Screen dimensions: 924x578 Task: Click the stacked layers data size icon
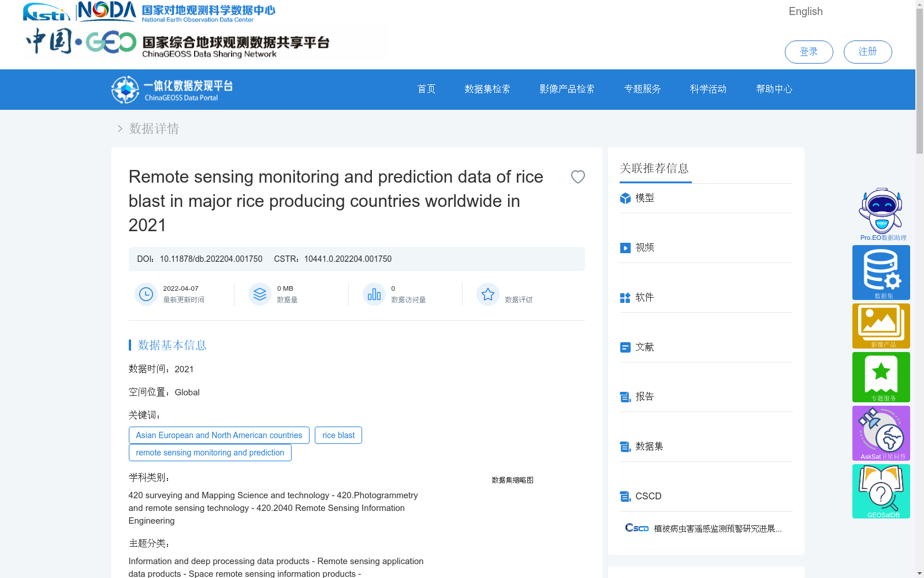tap(260, 294)
